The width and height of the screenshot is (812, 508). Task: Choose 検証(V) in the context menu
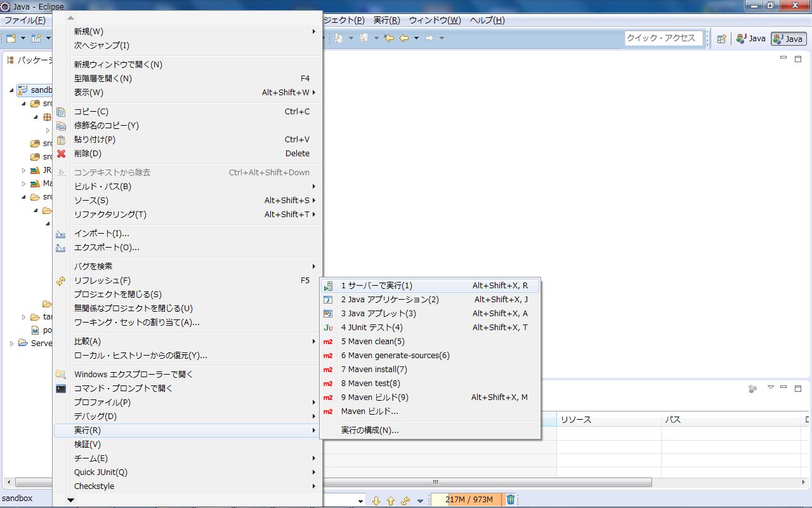pyautogui.click(x=188, y=444)
